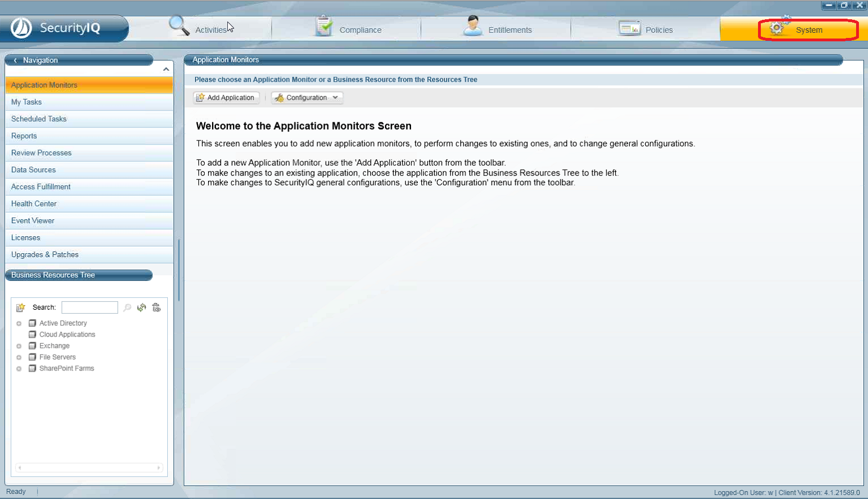Open Scheduled Tasks
868x499 pixels.
click(90, 119)
